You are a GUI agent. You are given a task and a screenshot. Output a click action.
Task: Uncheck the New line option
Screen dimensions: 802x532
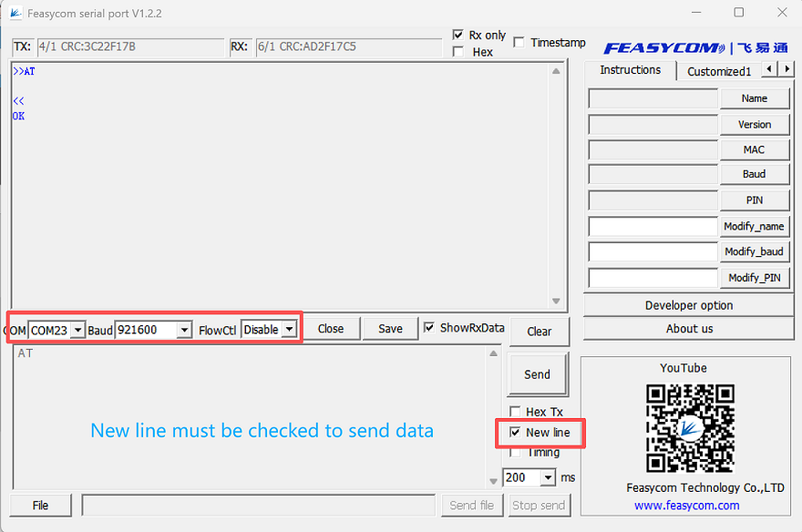point(516,433)
